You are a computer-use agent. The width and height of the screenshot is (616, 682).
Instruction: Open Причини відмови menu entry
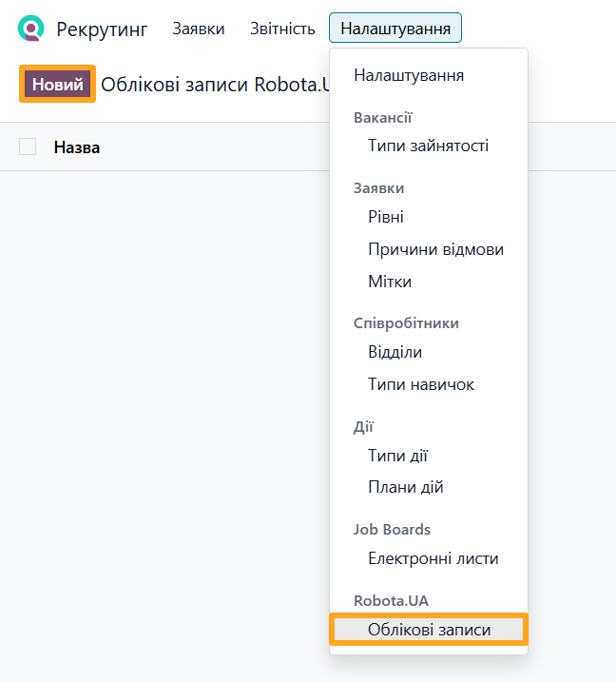[429, 249]
